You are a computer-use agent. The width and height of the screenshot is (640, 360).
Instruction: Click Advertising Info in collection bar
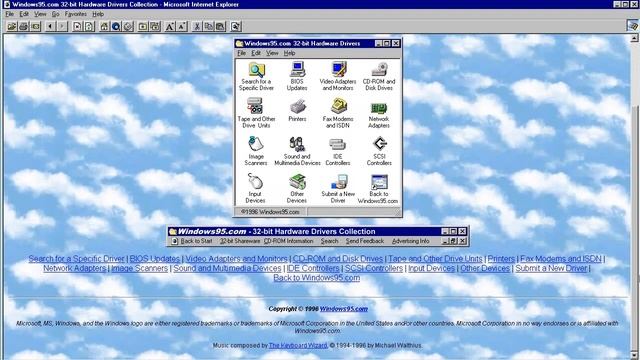(410, 241)
